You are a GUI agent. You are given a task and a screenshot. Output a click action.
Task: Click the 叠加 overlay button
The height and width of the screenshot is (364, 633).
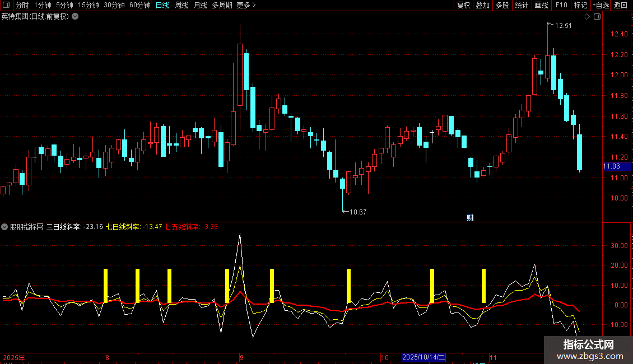pyautogui.click(x=483, y=5)
